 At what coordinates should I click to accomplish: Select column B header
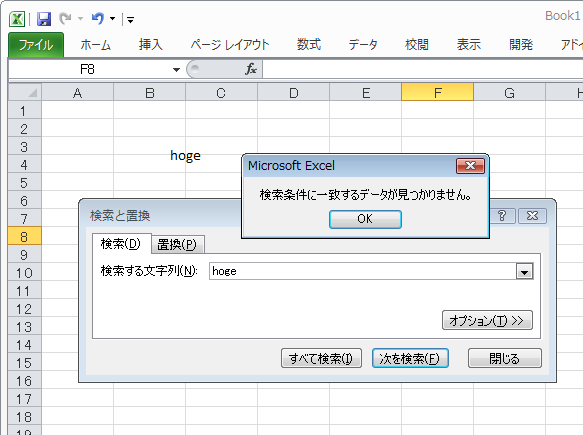[149, 93]
